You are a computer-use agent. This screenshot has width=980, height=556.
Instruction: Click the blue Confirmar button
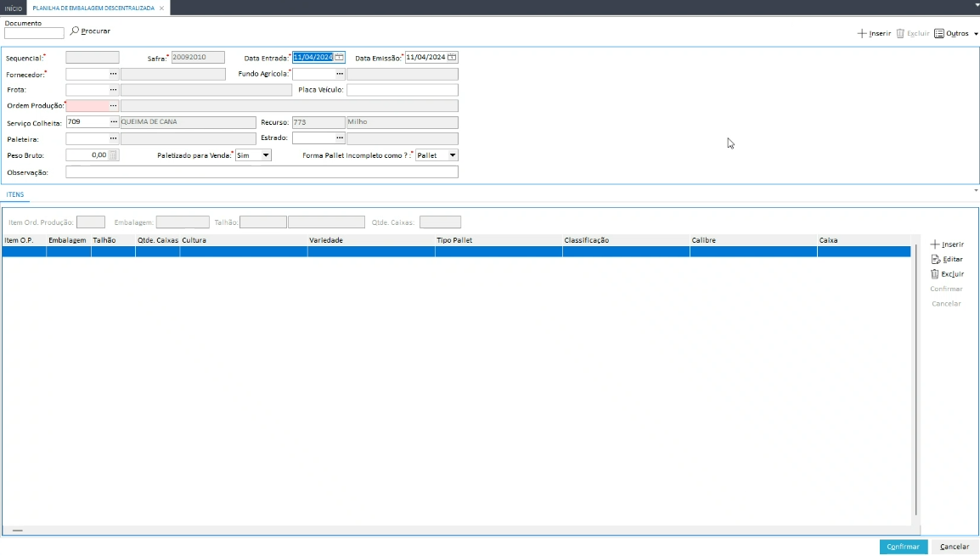click(x=903, y=547)
